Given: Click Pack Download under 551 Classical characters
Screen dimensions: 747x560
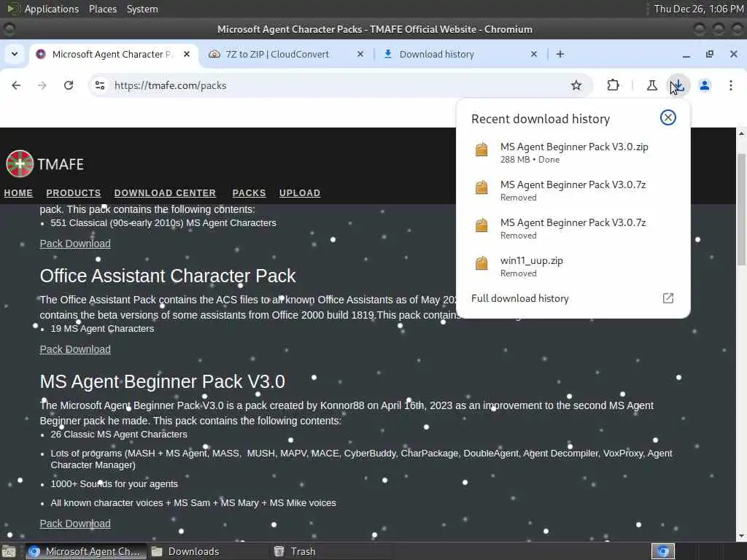Looking at the screenshot, I should pyautogui.click(x=75, y=244).
